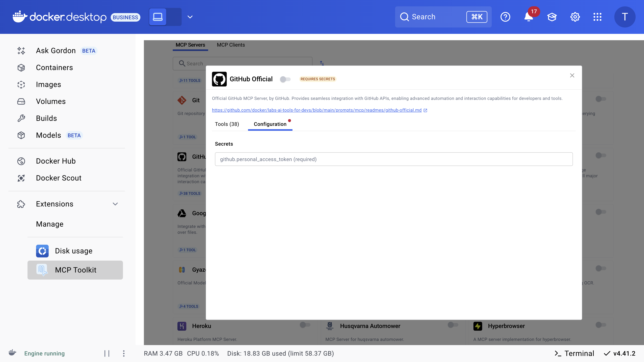Click the BUSINESS plan badge
The height and width of the screenshot is (362, 644).
coord(125,17)
